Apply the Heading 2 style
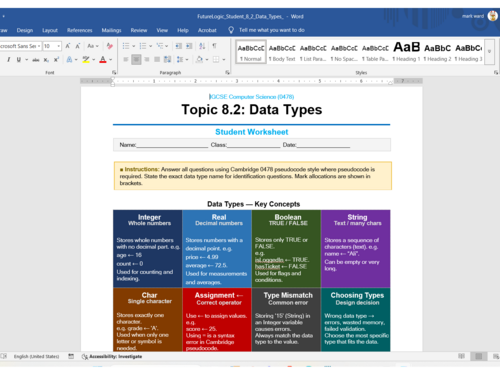500x375 pixels. click(x=437, y=52)
